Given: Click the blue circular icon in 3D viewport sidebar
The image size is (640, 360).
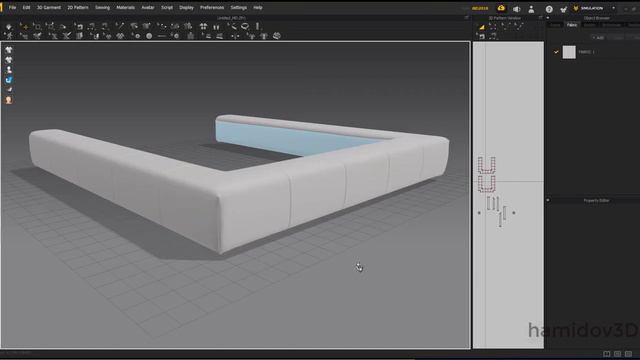Looking at the screenshot, I should click(9, 80).
